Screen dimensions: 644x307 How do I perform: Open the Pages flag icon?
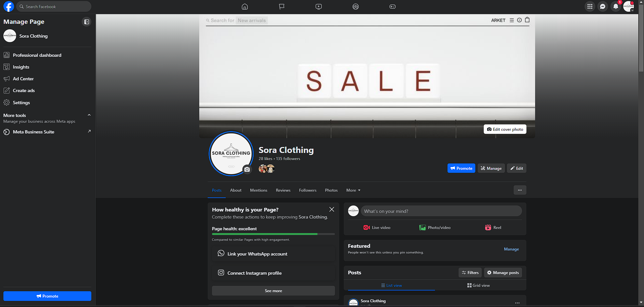click(x=282, y=6)
